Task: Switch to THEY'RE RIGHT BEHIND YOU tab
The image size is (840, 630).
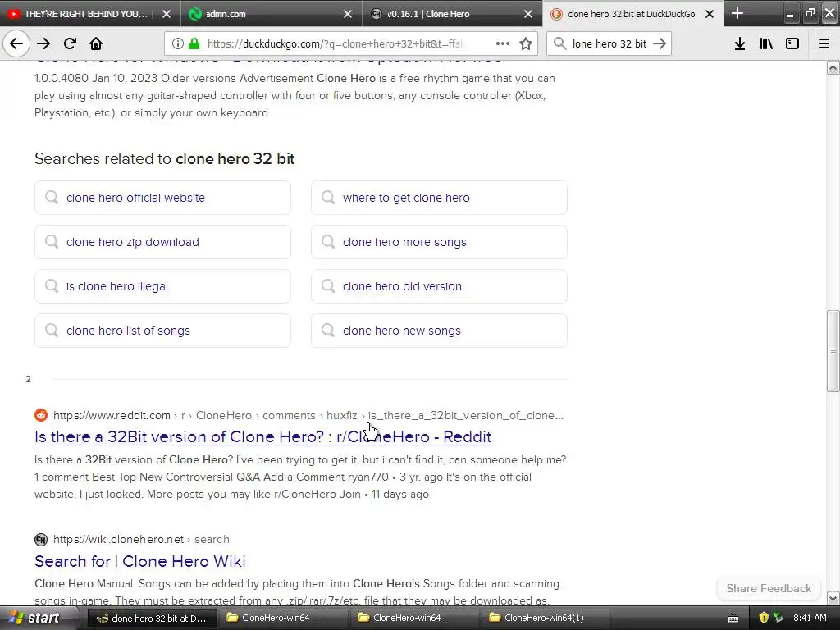Action: click(x=85, y=14)
